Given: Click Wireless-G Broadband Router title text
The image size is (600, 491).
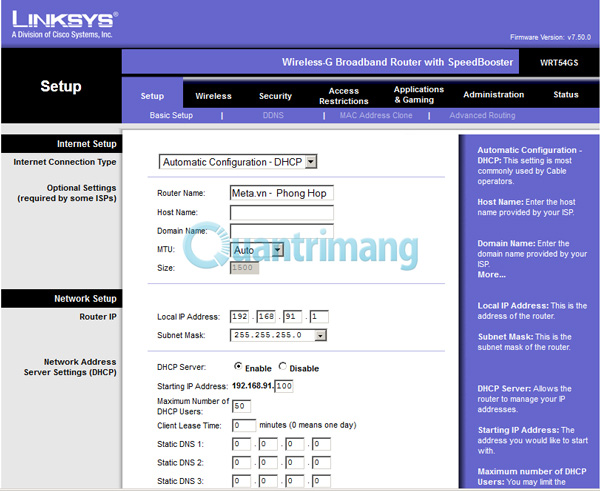Looking at the screenshot, I should (397, 62).
